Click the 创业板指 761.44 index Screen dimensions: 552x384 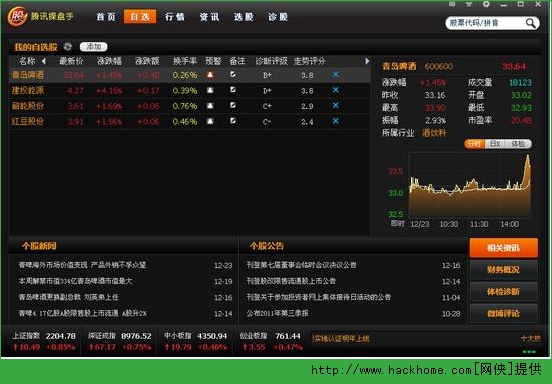(x=271, y=341)
